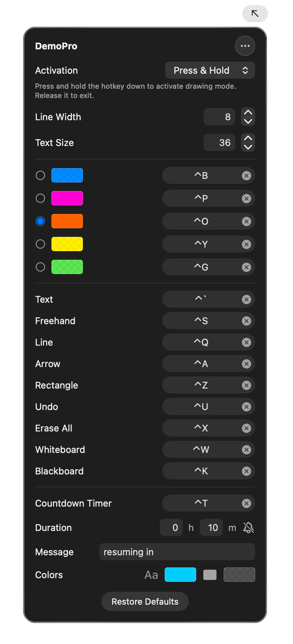Image resolution: width=293 pixels, height=644 pixels.
Task: Clear the ^S hotkey for Freehand
Action: pos(247,321)
